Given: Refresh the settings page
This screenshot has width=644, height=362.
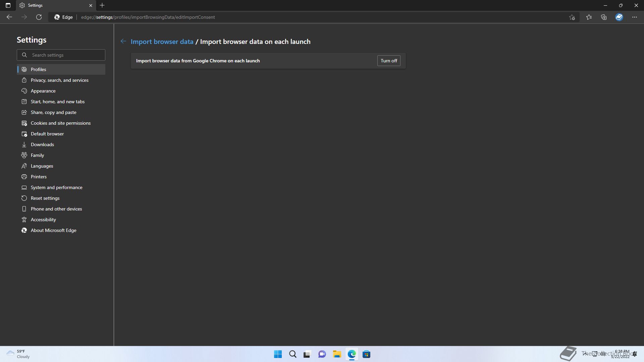Looking at the screenshot, I should [39, 17].
